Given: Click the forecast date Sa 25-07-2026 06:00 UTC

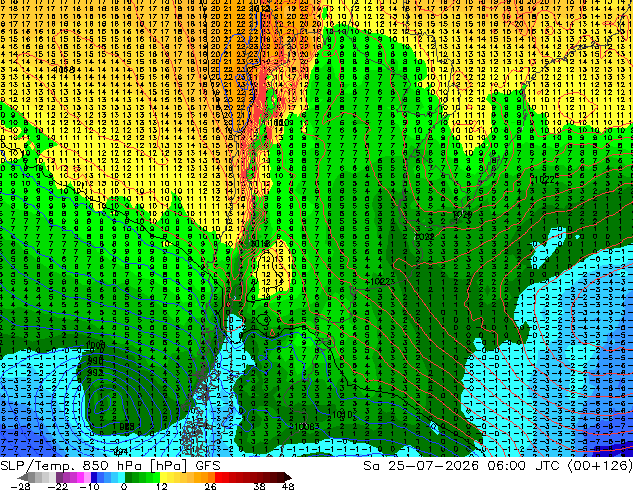Looking at the screenshot, I should click(498, 466).
